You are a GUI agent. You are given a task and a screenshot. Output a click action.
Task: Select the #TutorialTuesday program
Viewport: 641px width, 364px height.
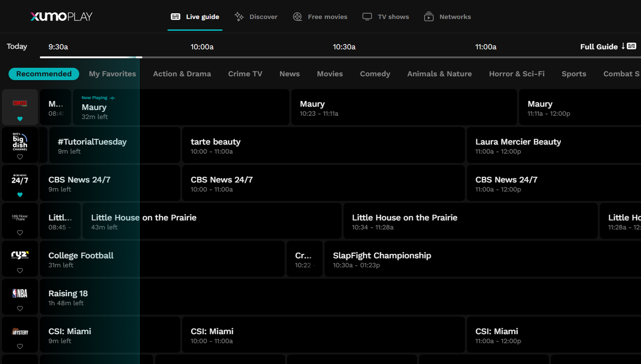click(x=114, y=145)
